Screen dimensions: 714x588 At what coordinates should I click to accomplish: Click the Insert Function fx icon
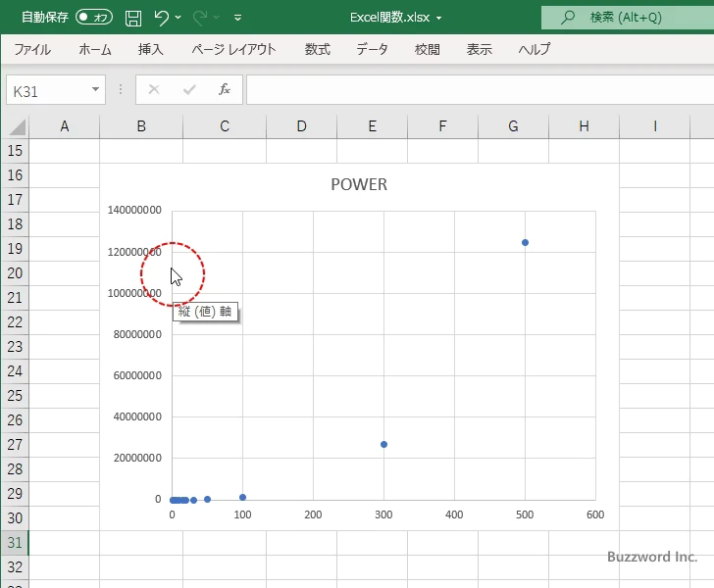click(225, 89)
